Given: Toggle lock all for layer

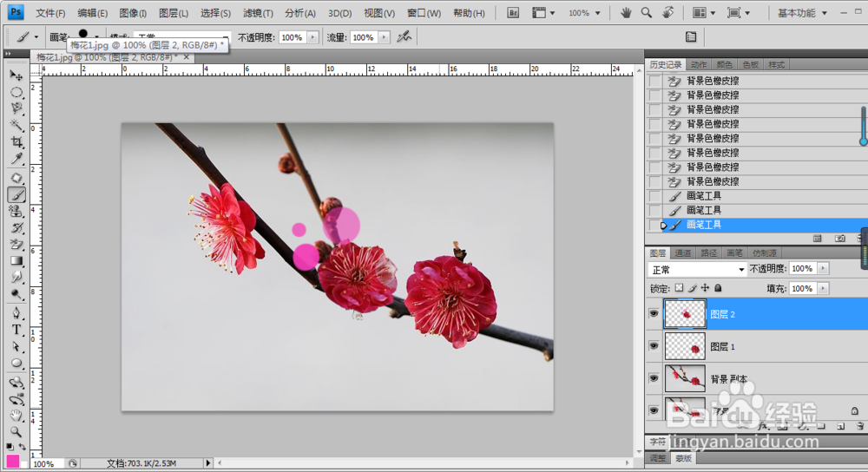Looking at the screenshot, I should 718,288.
